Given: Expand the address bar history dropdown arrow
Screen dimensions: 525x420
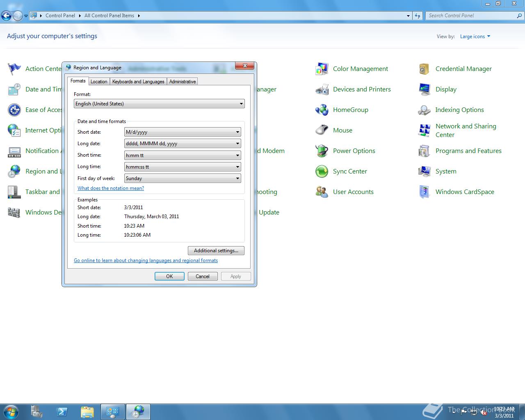Looking at the screenshot, I should [408, 16].
